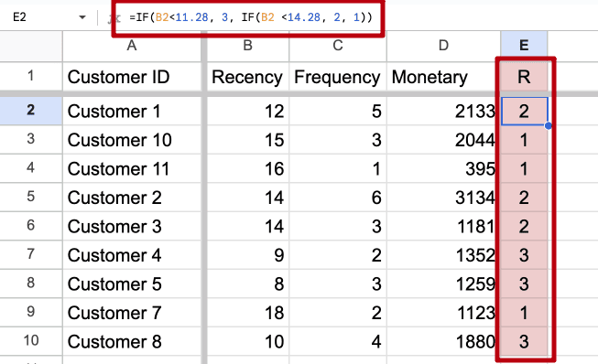Click Frequency value 5 for Customer 1
The width and height of the screenshot is (598, 364).
point(338,112)
